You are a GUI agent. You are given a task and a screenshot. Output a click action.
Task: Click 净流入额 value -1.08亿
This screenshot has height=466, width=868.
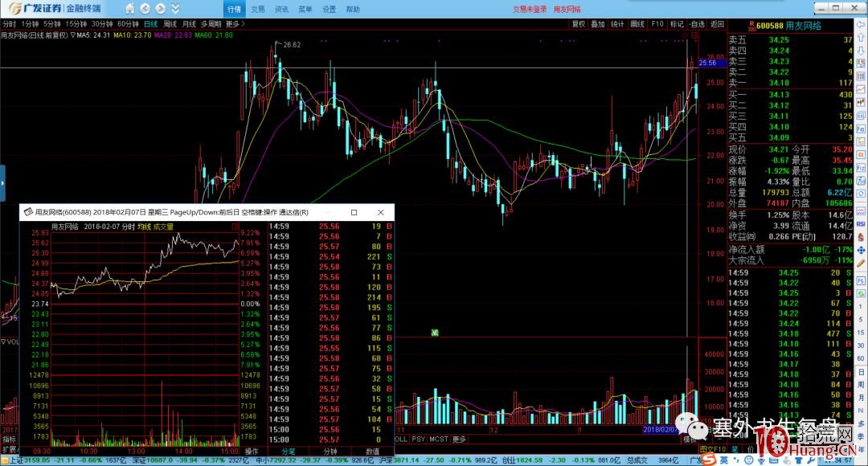[816, 250]
